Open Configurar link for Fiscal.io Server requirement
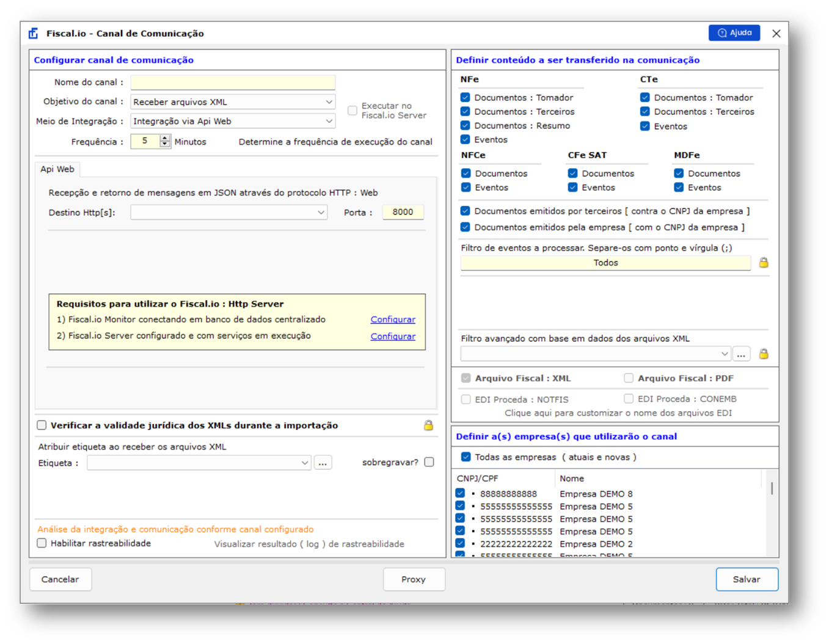This screenshot has width=829, height=644. pos(393,336)
